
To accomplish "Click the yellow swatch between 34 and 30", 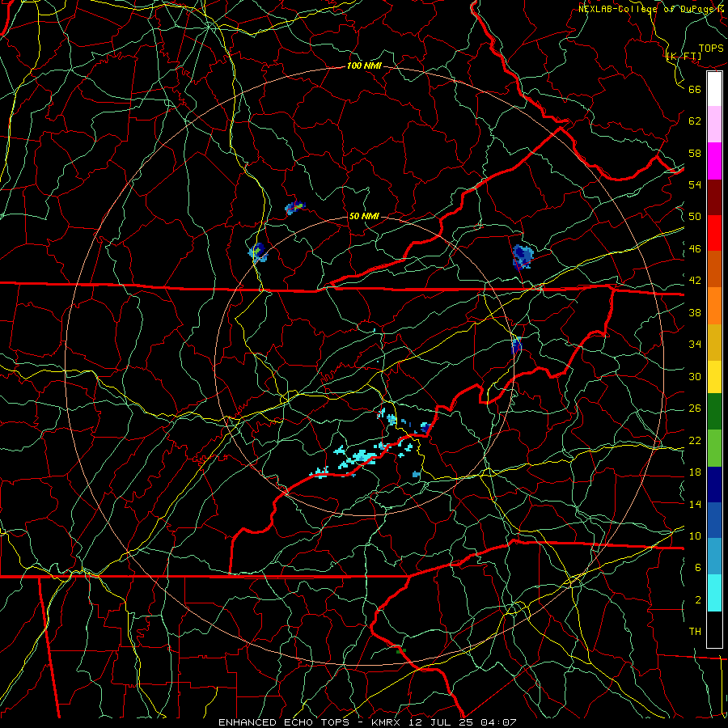I will (714, 376).
